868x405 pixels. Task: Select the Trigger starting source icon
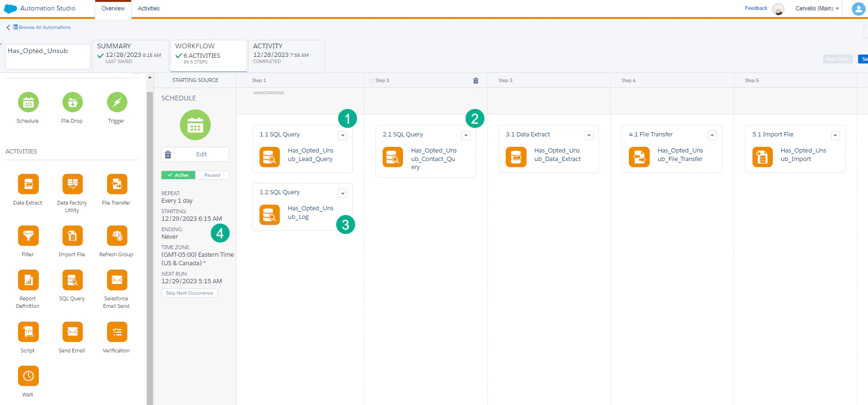[x=117, y=102]
